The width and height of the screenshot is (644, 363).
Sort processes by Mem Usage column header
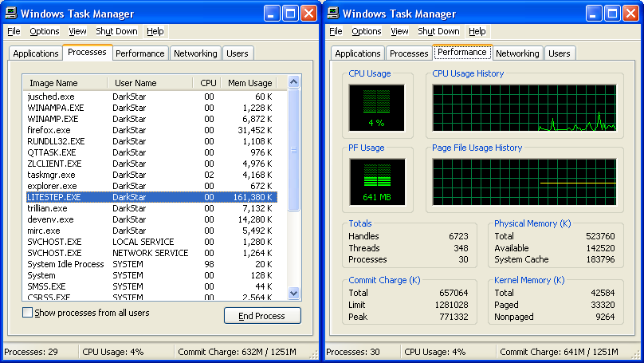pyautogui.click(x=249, y=83)
